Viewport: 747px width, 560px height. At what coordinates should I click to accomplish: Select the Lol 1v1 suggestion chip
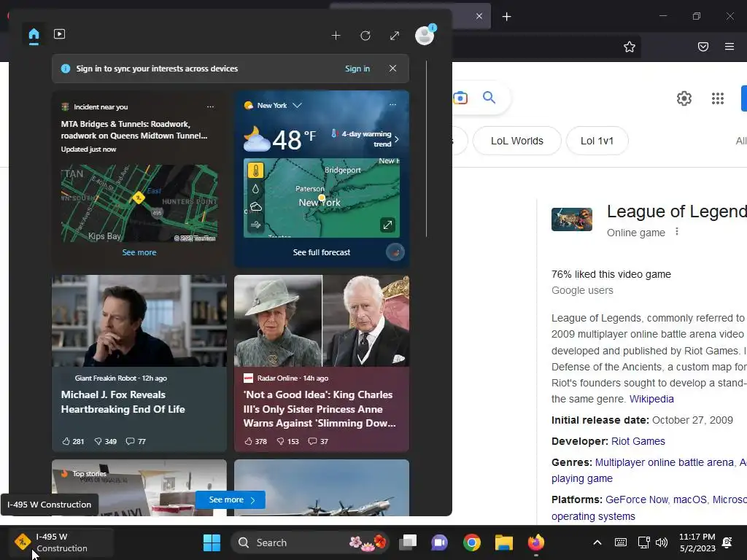[597, 141]
